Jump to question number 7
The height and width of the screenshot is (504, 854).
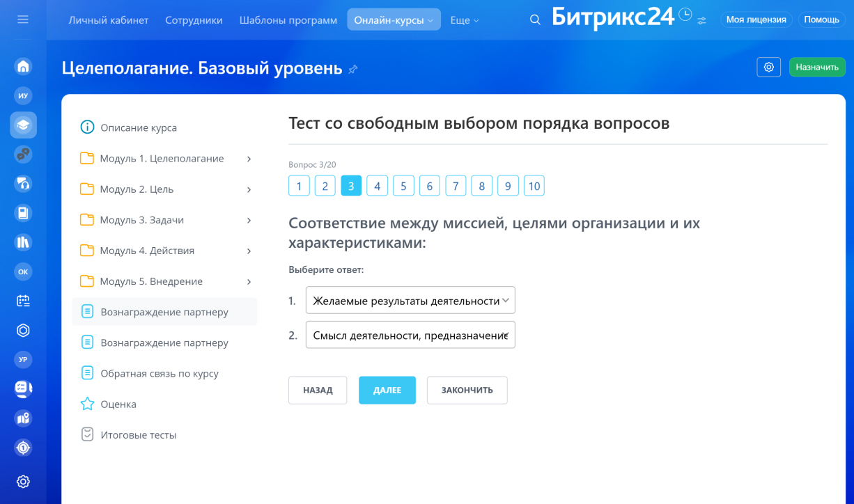click(x=456, y=186)
